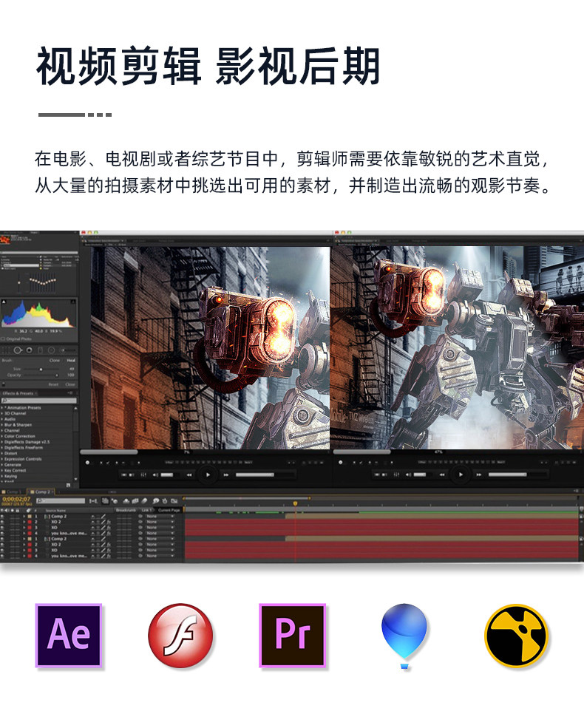Expand Digieffects Damage v2.5 category

(2, 442)
